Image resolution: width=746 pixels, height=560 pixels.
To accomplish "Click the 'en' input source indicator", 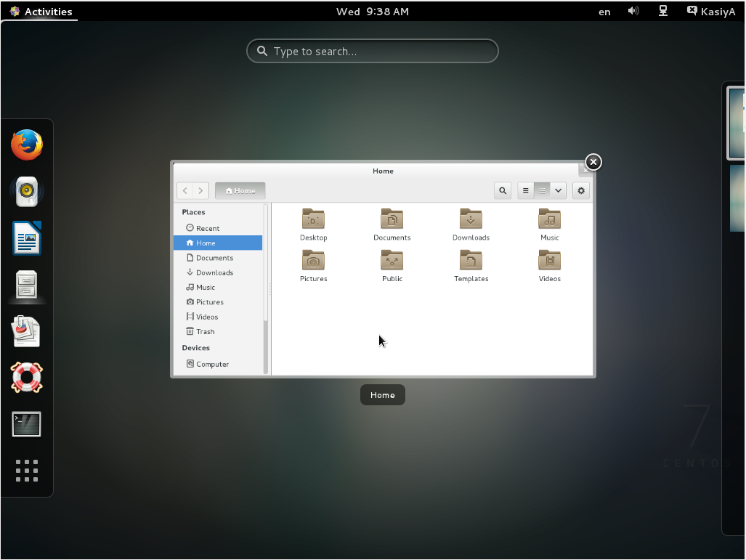I will (604, 12).
